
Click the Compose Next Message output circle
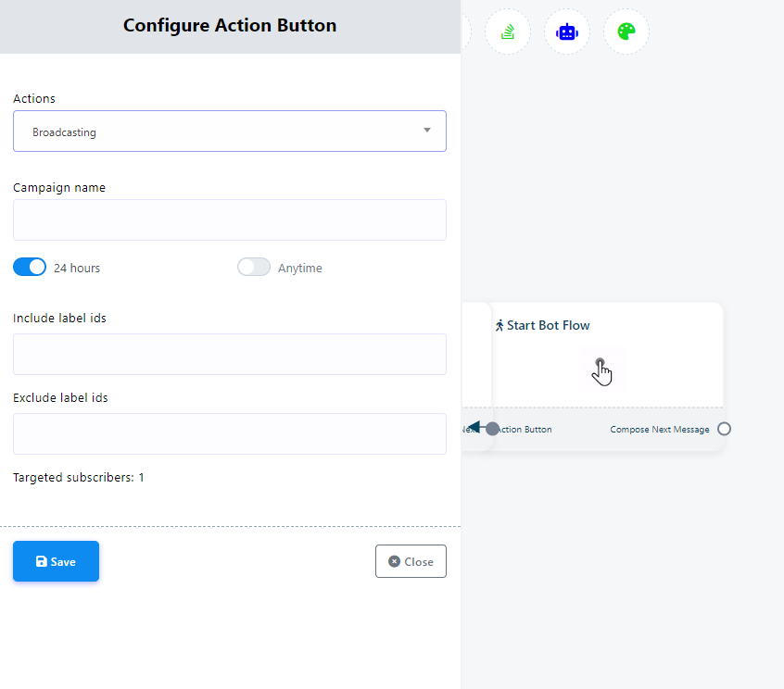coord(725,429)
